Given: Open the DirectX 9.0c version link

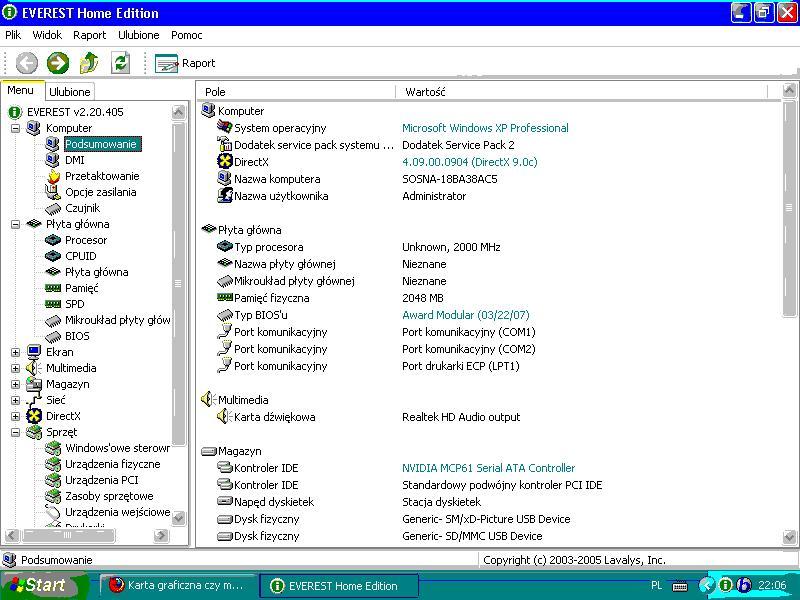Looking at the screenshot, I should click(x=470, y=162).
